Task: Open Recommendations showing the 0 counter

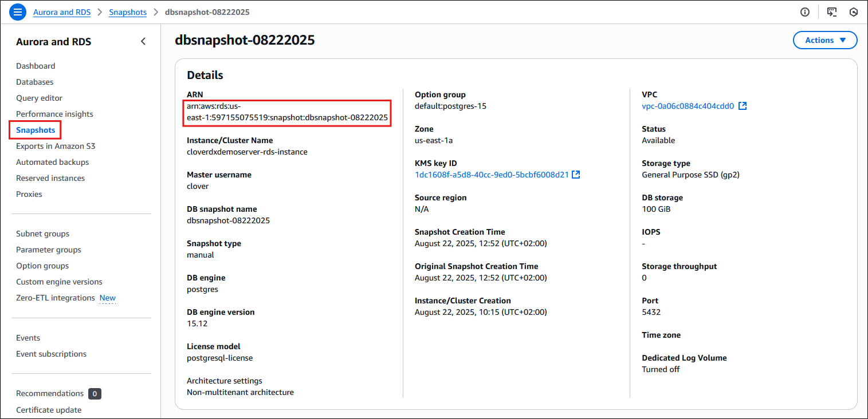Action: coord(50,393)
